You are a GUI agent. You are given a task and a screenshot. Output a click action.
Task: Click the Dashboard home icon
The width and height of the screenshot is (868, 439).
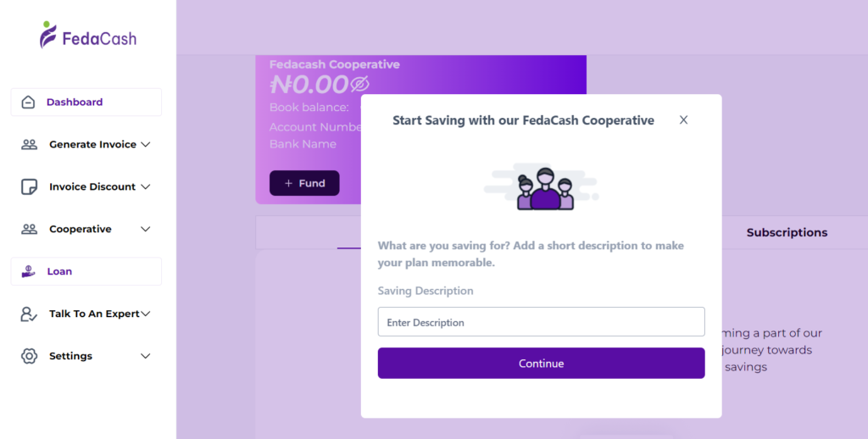(28, 103)
